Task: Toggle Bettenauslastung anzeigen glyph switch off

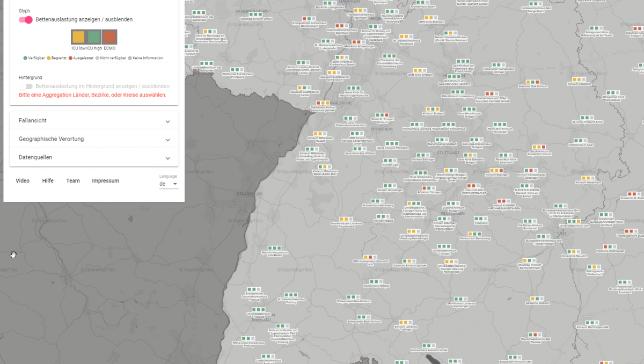Action: (x=26, y=20)
